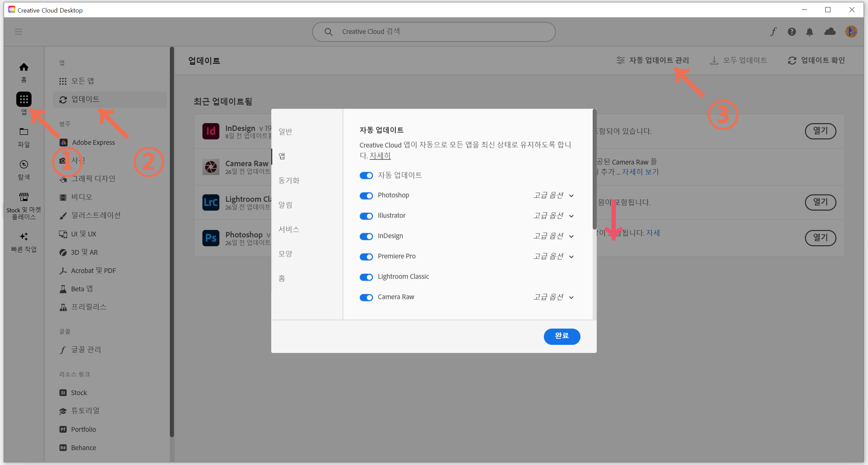868x465 pixels.
Task: Click 열기 button for Photoshop
Action: coord(821,238)
